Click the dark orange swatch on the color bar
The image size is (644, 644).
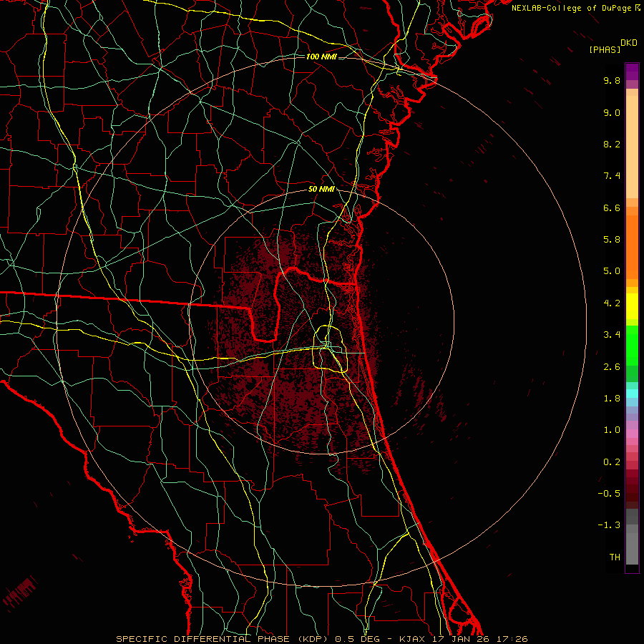click(x=632, y=246)
